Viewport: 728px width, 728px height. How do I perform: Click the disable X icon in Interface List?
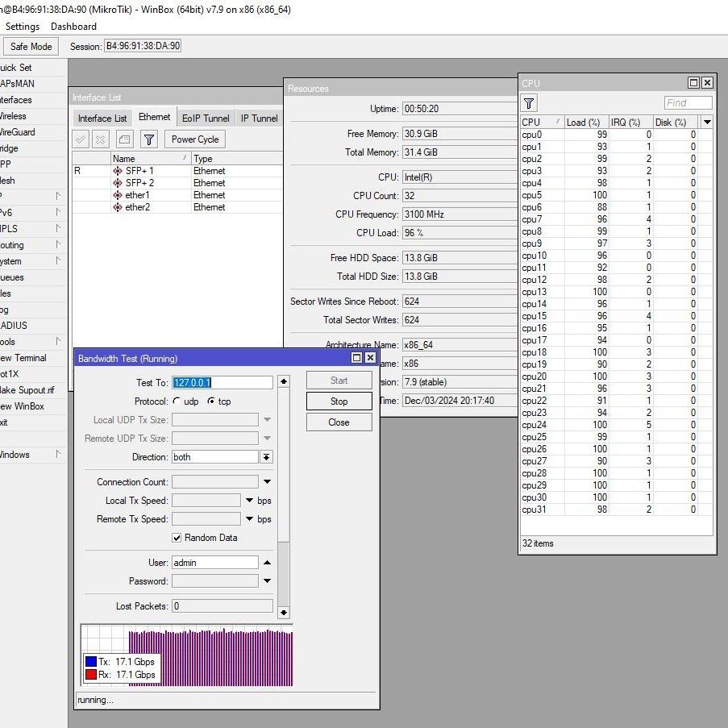(101, 139)
